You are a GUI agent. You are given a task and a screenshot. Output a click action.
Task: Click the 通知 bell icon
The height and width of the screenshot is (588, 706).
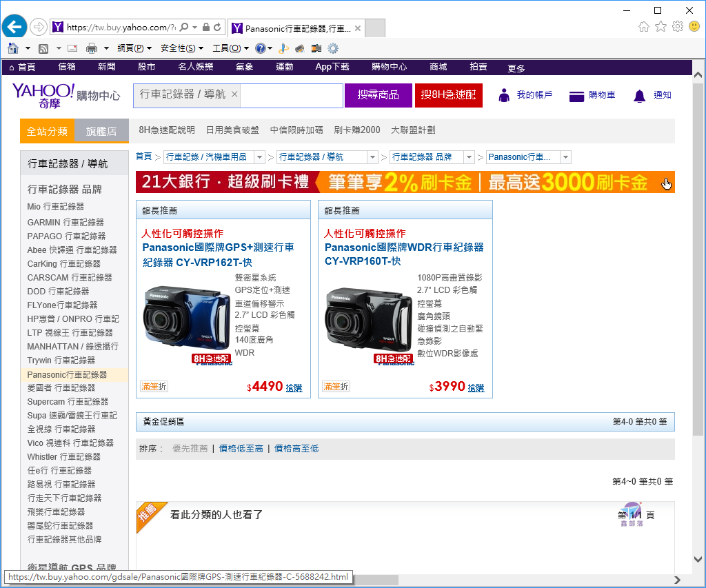[x=639, y=96]
